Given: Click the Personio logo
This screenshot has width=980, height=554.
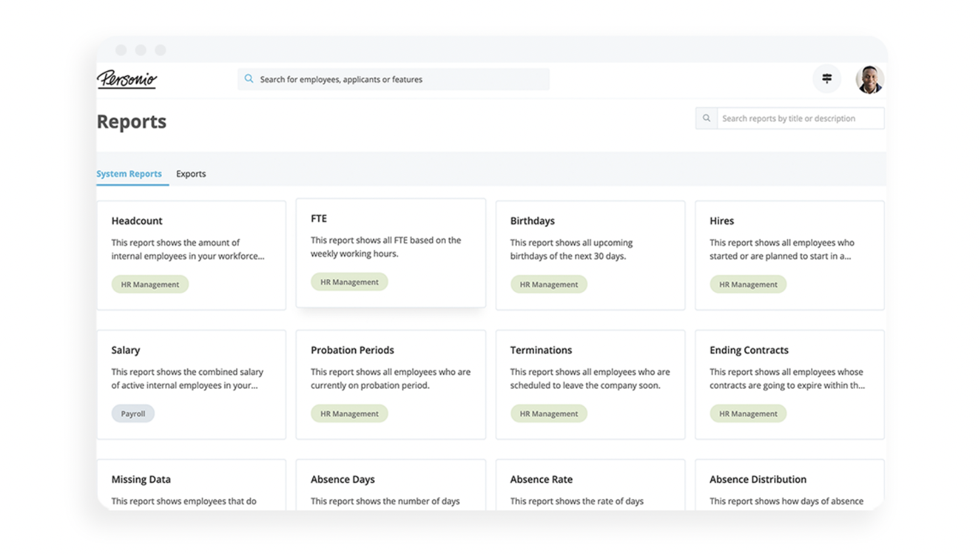Looking at the screenshot, I should [x=127, y=79].
